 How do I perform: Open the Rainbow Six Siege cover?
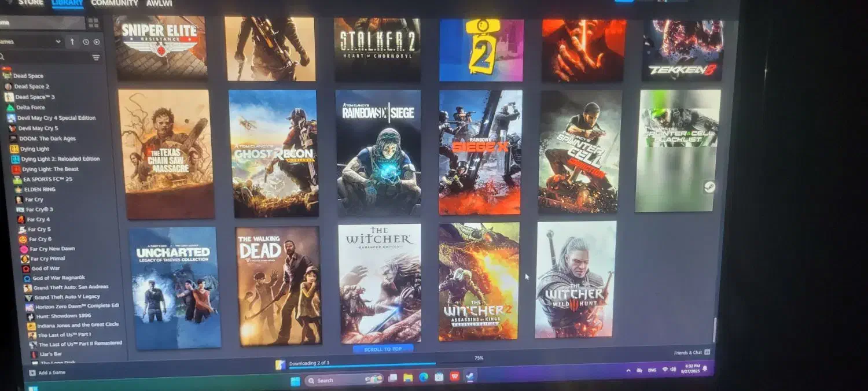coord(378,153)
